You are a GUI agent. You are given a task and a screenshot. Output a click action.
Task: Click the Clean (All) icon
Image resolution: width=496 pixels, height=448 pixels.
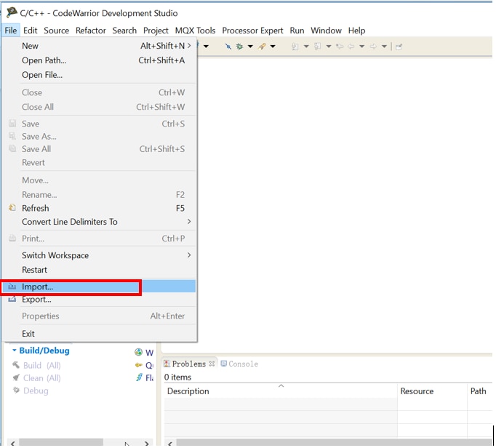tap(16, 378)
